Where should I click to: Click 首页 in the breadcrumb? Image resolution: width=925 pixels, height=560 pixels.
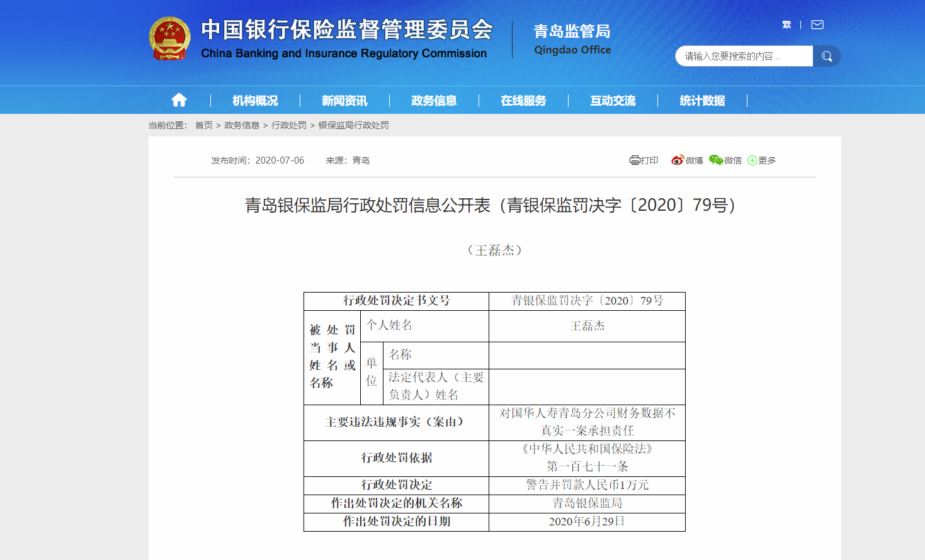click(x=203, y=125)
